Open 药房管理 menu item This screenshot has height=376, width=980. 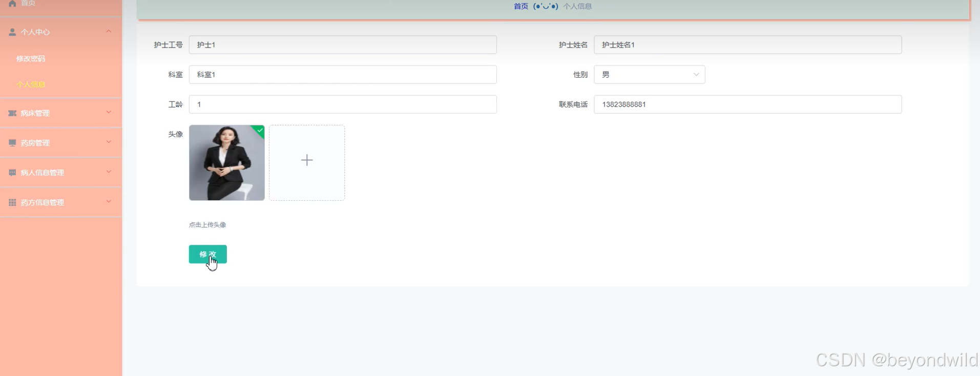point(61,143)
